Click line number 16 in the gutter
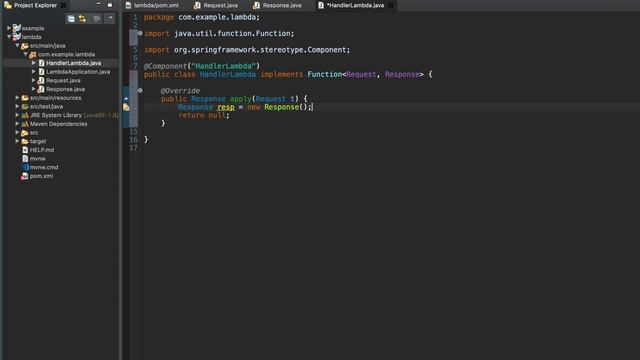The image size is (640, 360). tap(133, 140)
